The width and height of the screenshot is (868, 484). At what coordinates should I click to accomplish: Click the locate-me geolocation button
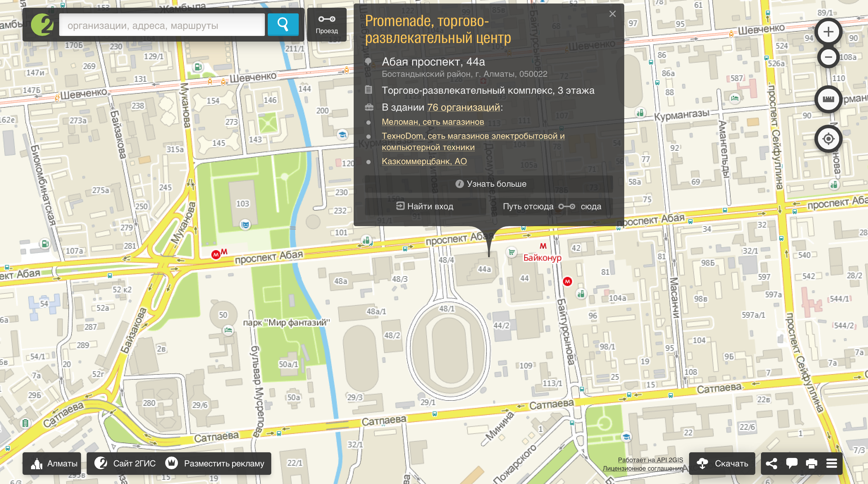pos(829,139)
